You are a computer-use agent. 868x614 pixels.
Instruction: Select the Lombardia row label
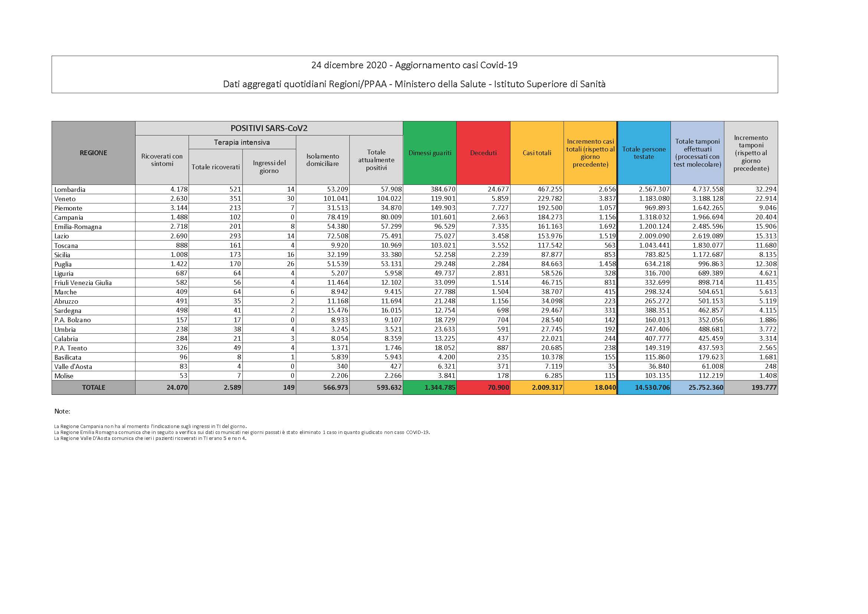tap(70, 189)
